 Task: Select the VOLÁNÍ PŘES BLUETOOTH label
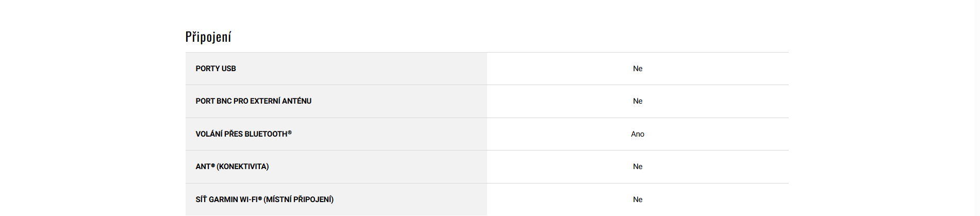(x=241, y=134)
